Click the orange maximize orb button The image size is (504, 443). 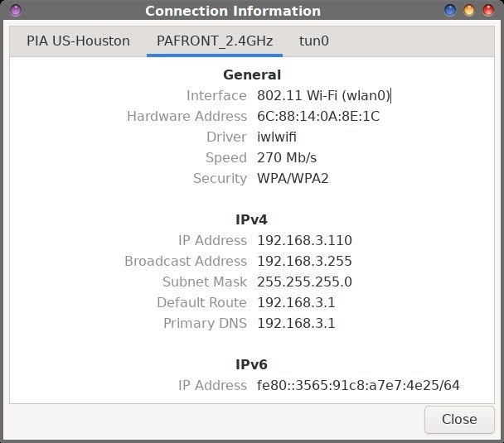click(x=469, y=10)
